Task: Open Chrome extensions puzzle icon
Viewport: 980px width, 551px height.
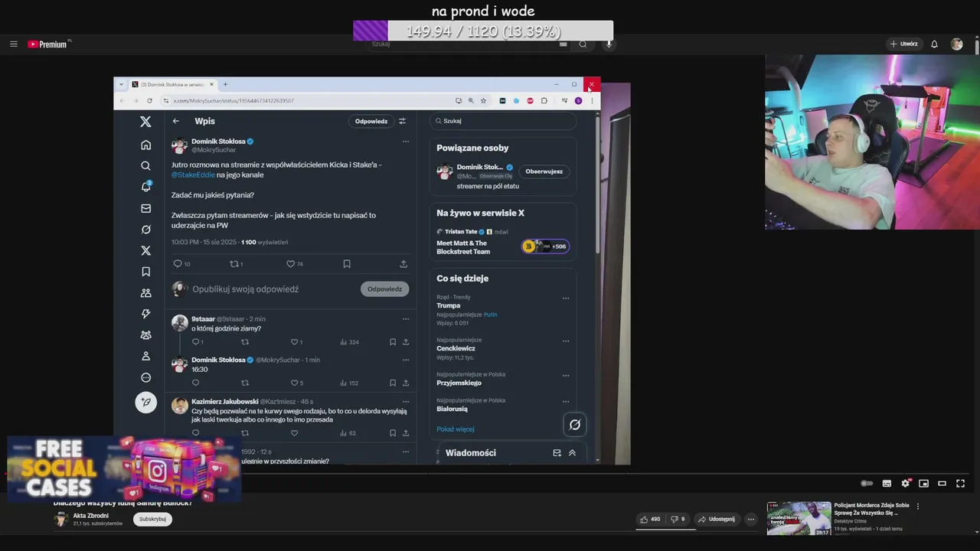Action: (x=544, y=100)
